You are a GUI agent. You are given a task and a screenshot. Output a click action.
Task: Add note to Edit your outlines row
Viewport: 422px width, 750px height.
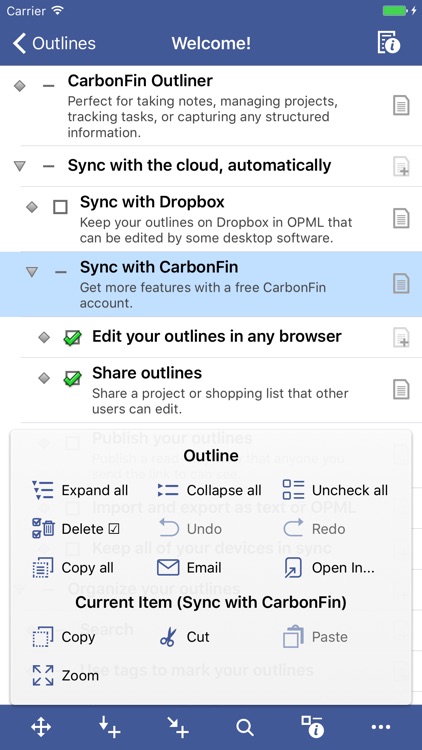pyautogui.click(x=401, y=337)
